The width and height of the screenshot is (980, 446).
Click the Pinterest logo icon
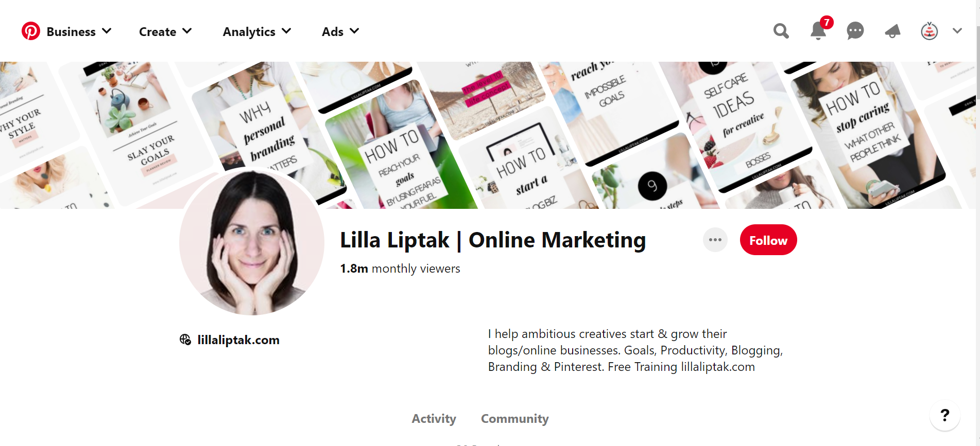pyautogui.click(x=31, y=31)
